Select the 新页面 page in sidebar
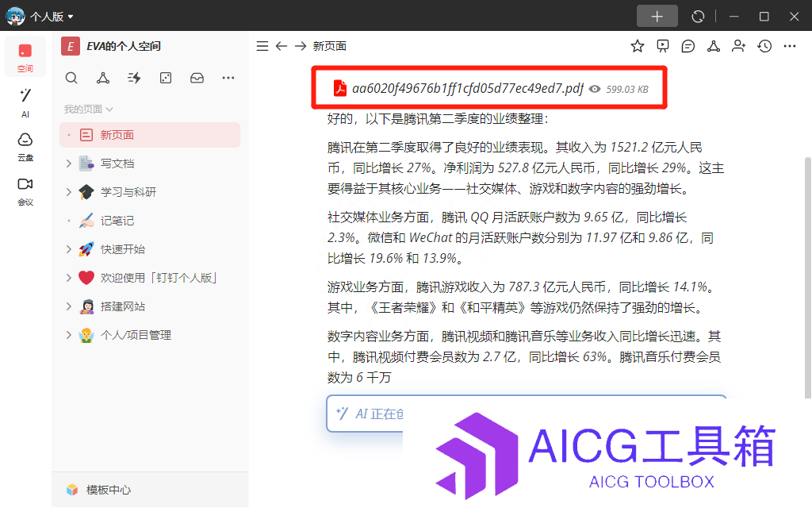 (150, 135)
